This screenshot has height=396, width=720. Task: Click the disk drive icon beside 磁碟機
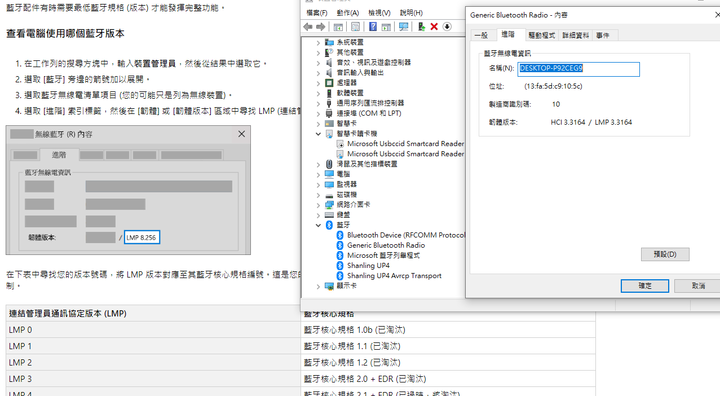tap(329, 195)
